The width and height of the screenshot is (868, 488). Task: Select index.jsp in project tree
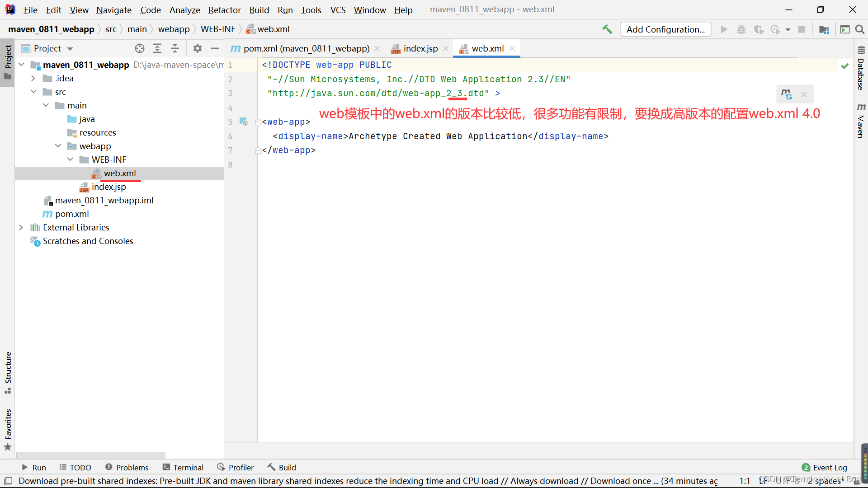point(108,187)
